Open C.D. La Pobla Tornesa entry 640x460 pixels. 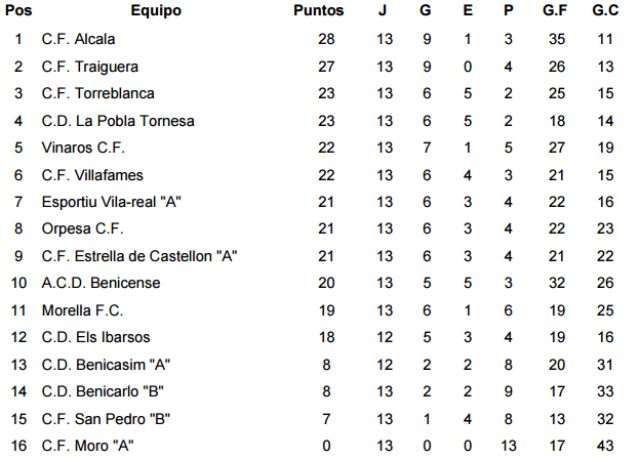pyautogui.click(x=118, y=121)
